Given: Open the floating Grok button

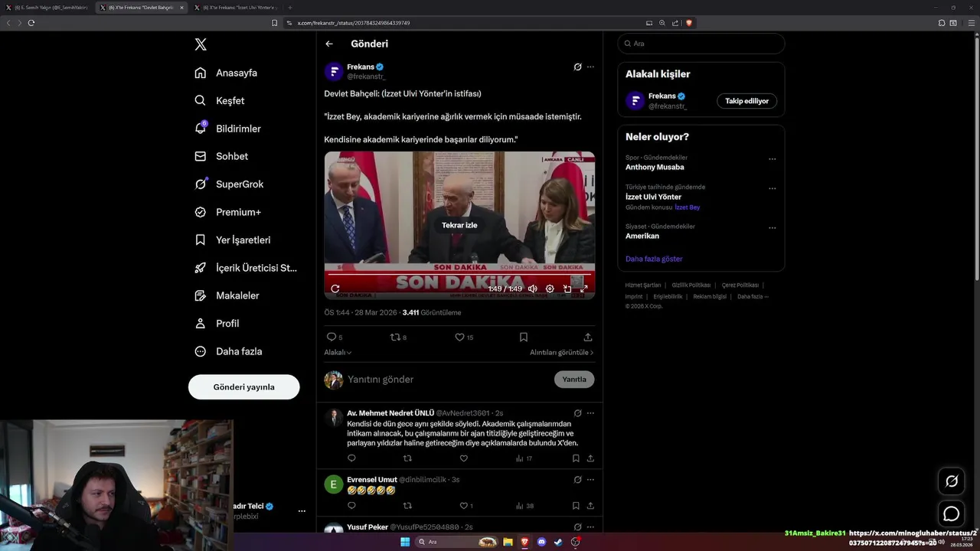Looking at the screenshot, I should tap(952, 481).
